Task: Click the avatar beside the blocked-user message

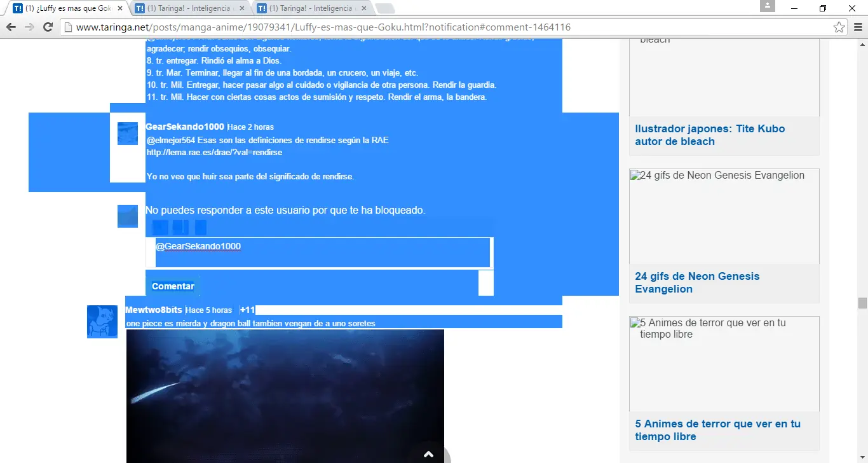Action: pos(128,216)
